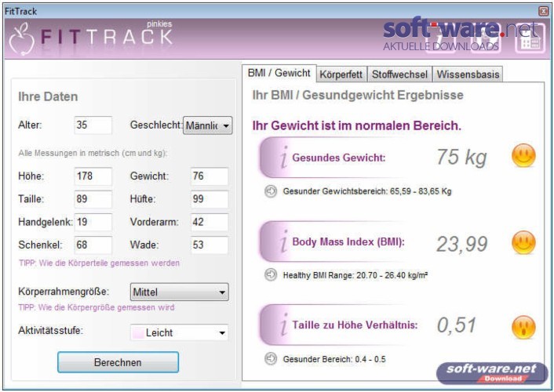This screenshot has width=554, height=392.
Task: Click the Gewicht input field
Action: 210,176
